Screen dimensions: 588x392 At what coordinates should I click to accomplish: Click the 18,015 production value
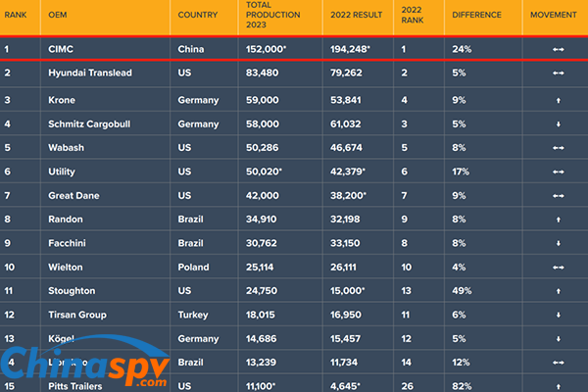click(x=261, y=315)
